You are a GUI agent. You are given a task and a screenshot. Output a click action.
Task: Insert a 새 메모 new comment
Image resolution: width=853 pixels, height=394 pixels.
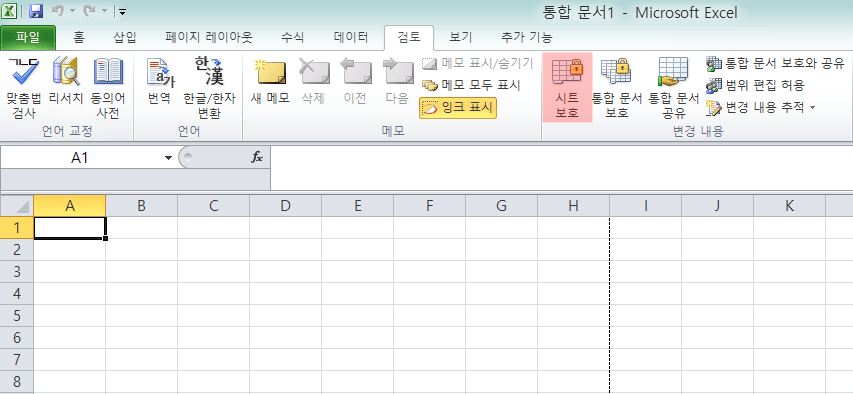point(270,82)
